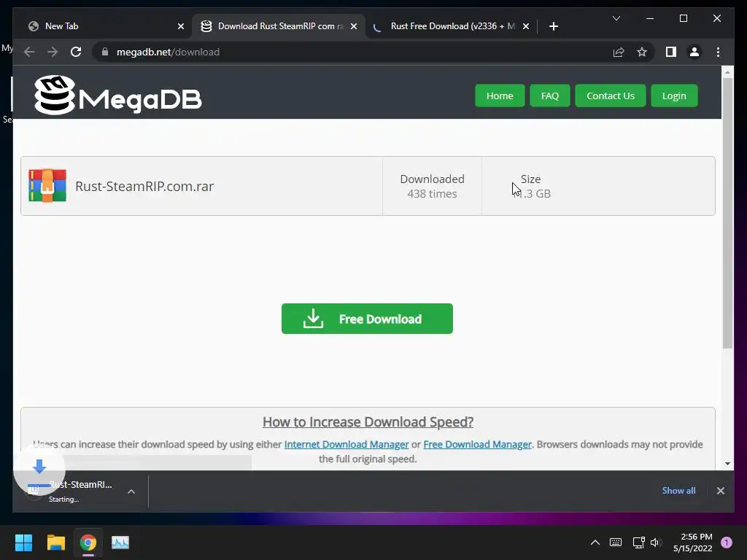Open the notification badge in the tray
The image size is (747, 560).
(727, 542)
